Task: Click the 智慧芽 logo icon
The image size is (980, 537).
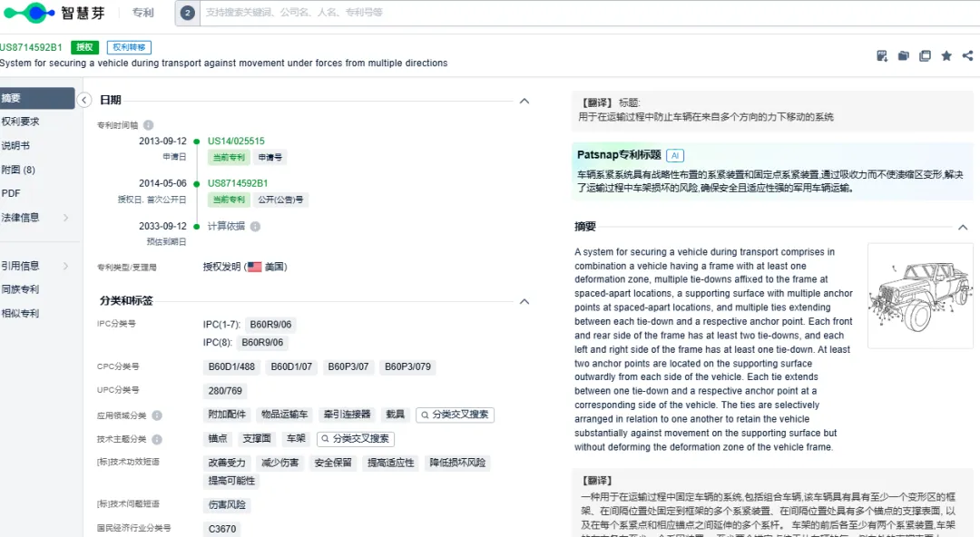Action: click(x=29, y=13)
